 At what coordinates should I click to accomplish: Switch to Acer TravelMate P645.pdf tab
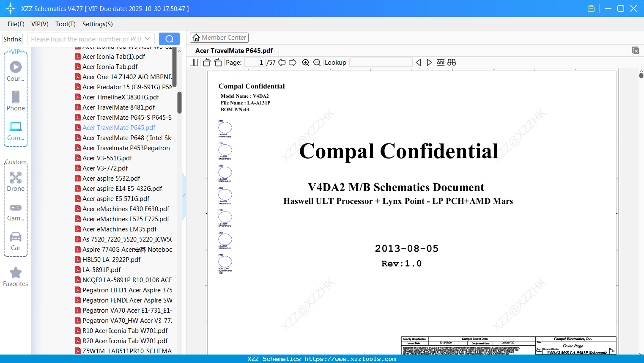234,50
